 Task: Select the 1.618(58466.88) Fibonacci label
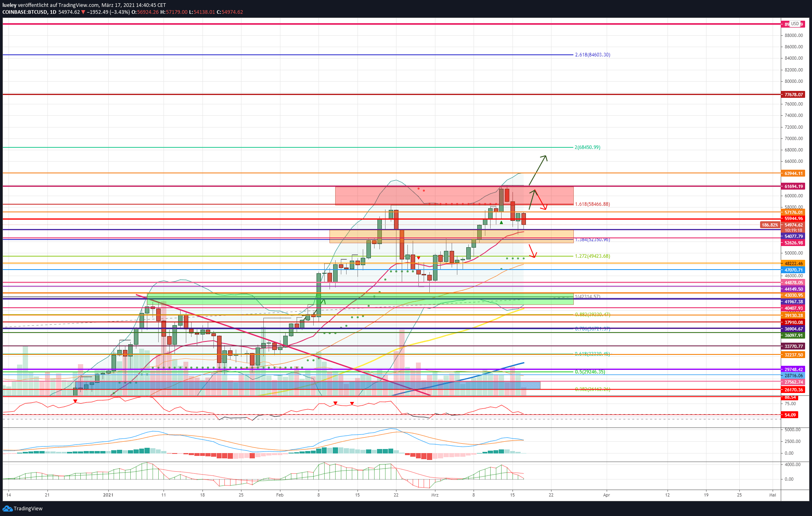coord(592,204)
